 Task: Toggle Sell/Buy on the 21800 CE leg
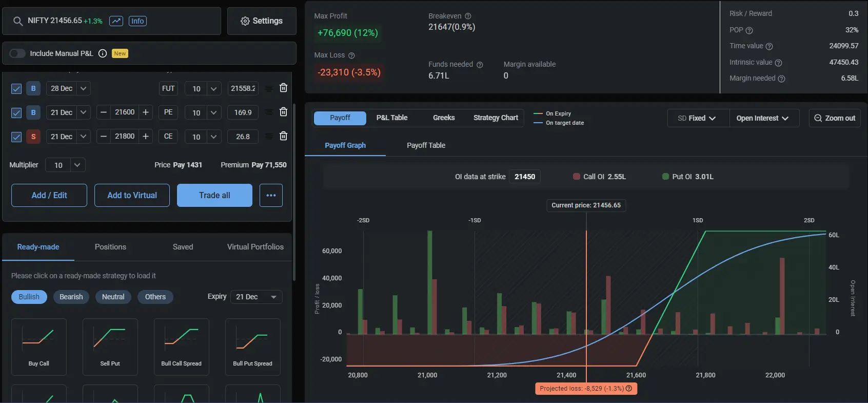pyautogui.click(x=33, y=137)
